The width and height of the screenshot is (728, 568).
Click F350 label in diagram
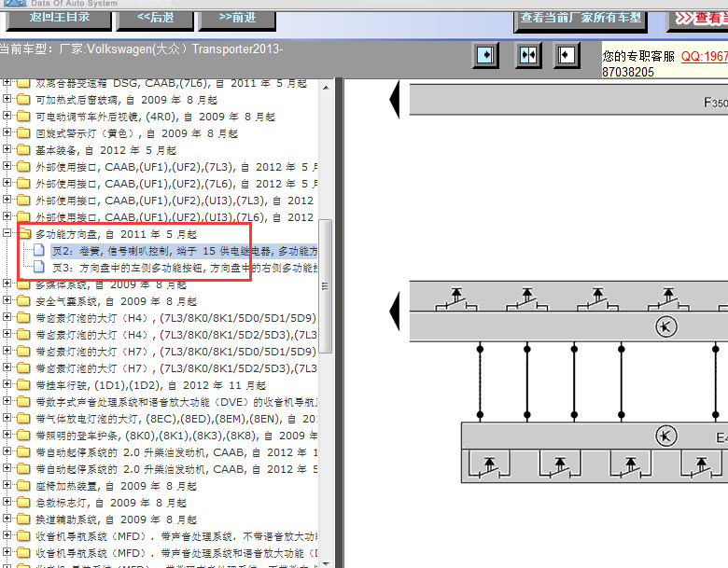click(716, 103)
